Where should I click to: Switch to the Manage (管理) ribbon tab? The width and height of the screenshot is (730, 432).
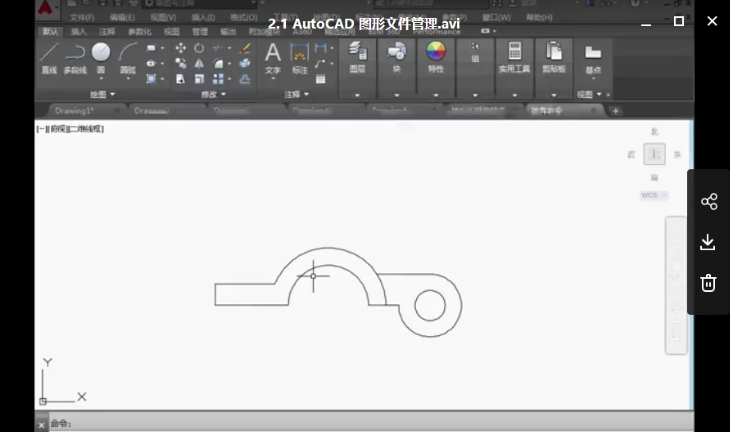[200, 32]
